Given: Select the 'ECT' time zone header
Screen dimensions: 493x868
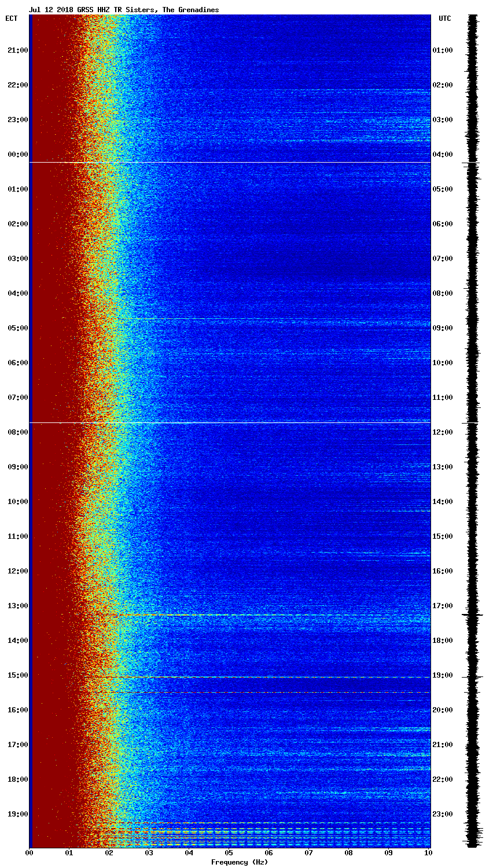Looking at the screenshot, I should [12, 19].
